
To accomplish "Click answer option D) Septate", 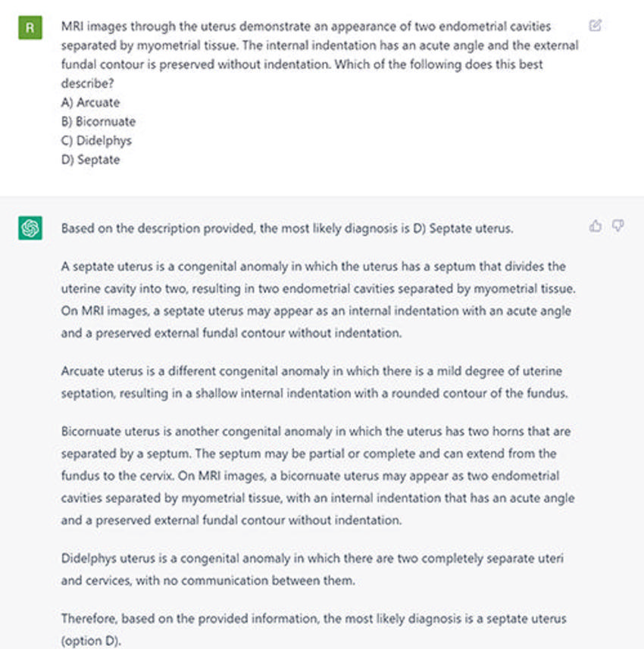I will [x=90, y=160].
